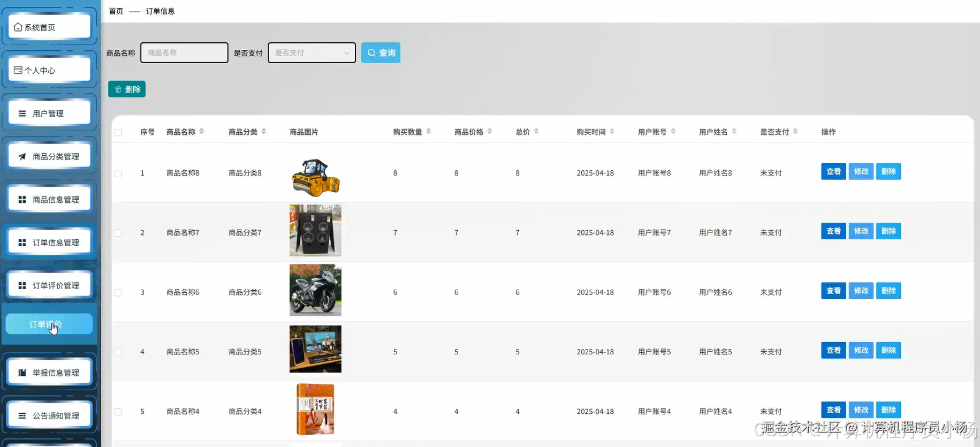View details of order 商品名称6
980x447 pixels.
[833, 291]
